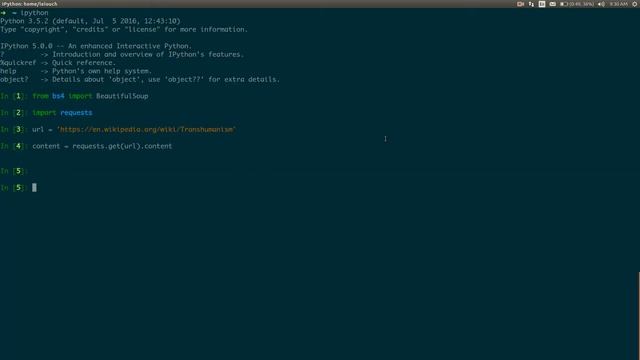Click the In [1] prompt label
The height and width of the screenshot is (360, 640).
pos(14,96)
